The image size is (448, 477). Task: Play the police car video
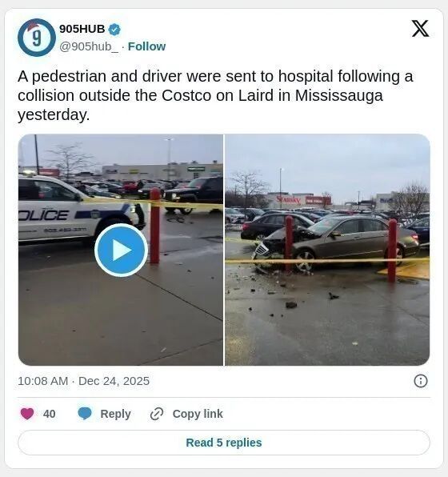coord(121,250)
